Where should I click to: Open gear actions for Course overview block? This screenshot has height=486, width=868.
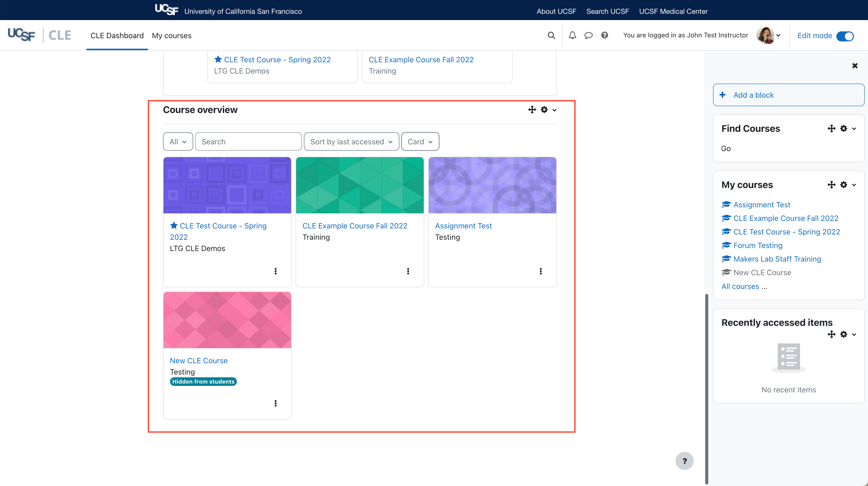click(x=544, y=110)
